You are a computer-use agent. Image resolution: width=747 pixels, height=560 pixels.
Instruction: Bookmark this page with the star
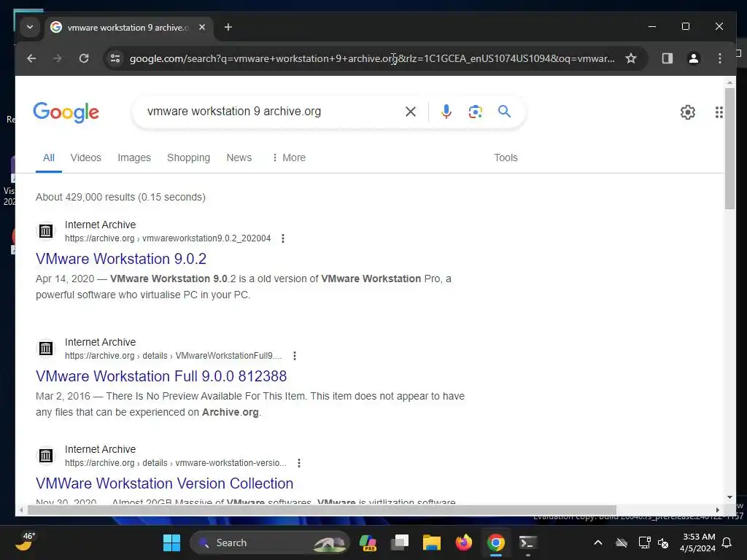click(631, 58)
